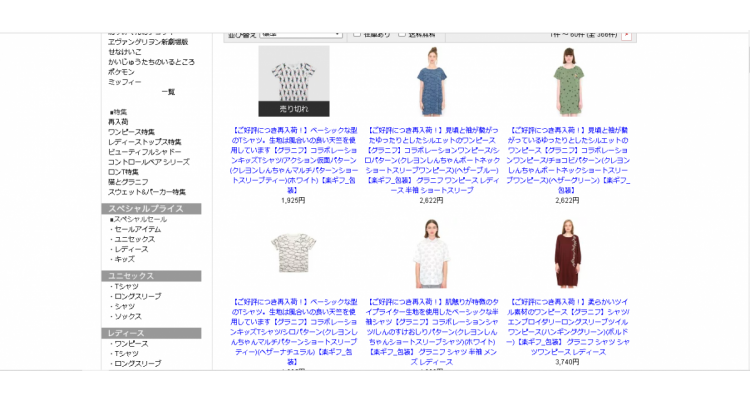Viewport: 750px width, 400px height.
Task: Open the white short sleeve shirt model thumbnail
Action: click(x=431, y=253)
